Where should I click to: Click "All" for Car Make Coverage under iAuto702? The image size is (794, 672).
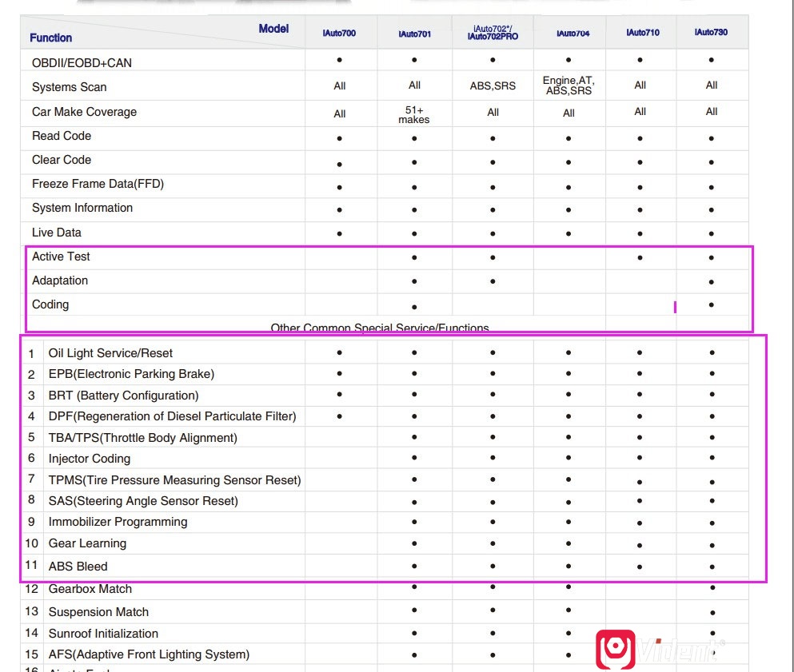click(x=493, y=113)
